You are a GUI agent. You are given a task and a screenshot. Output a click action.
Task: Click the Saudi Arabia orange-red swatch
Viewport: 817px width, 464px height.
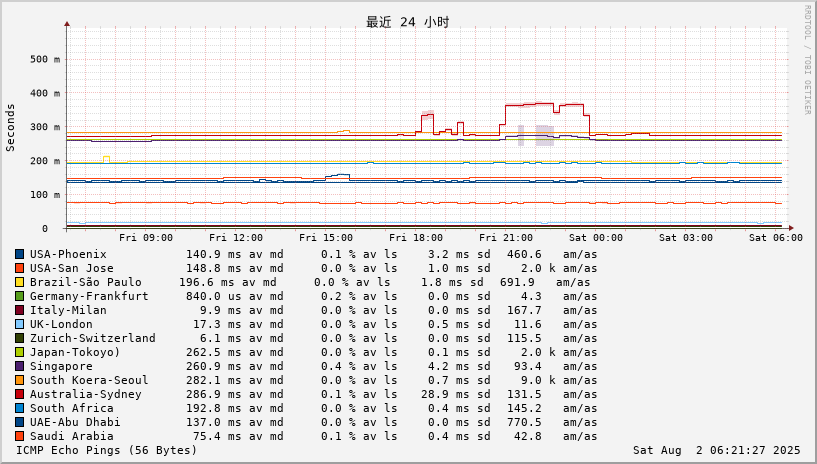19,436
